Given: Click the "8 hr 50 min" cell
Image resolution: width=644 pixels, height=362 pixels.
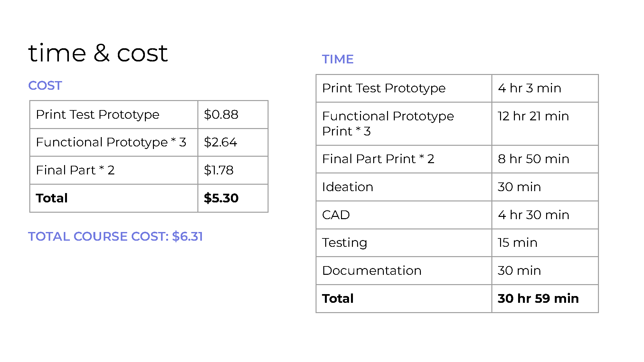Looking at the screenshot, I should coord(533,159).
